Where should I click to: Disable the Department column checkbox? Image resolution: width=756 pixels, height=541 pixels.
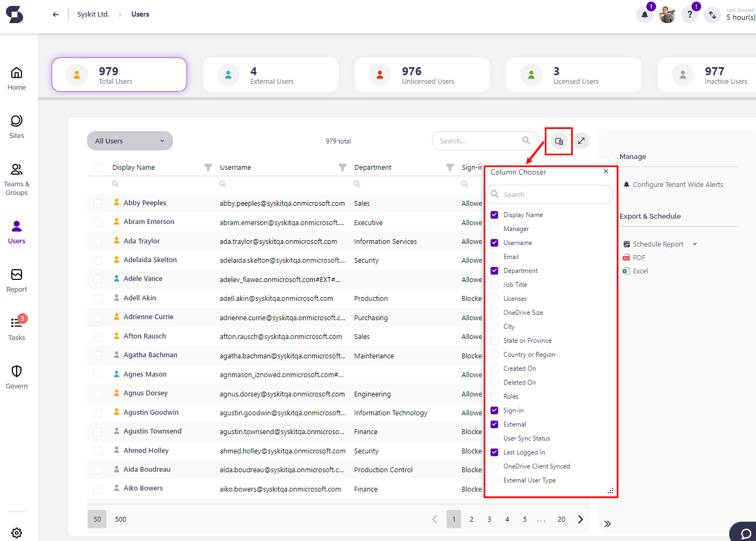tap(494, 270)
